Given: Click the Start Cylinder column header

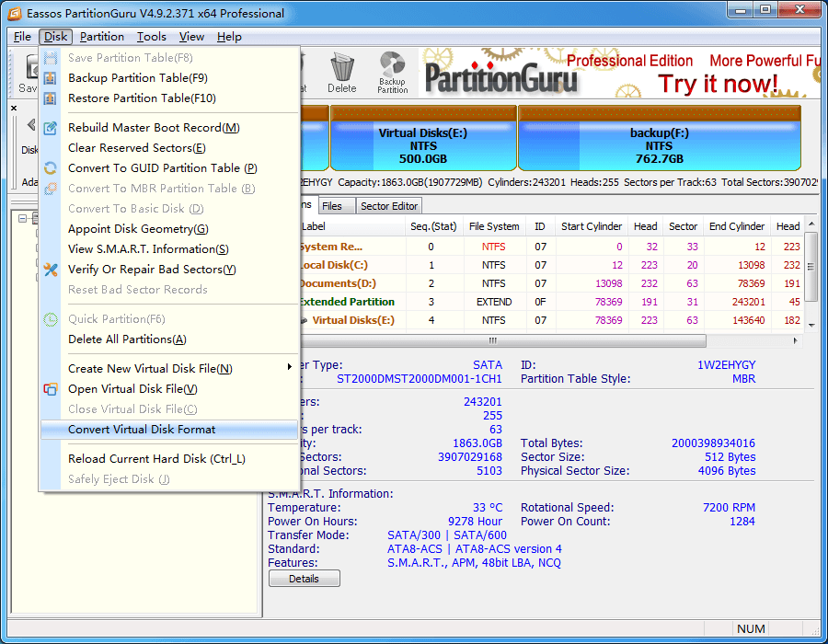Looking at the screenshot, I should 592,226.
